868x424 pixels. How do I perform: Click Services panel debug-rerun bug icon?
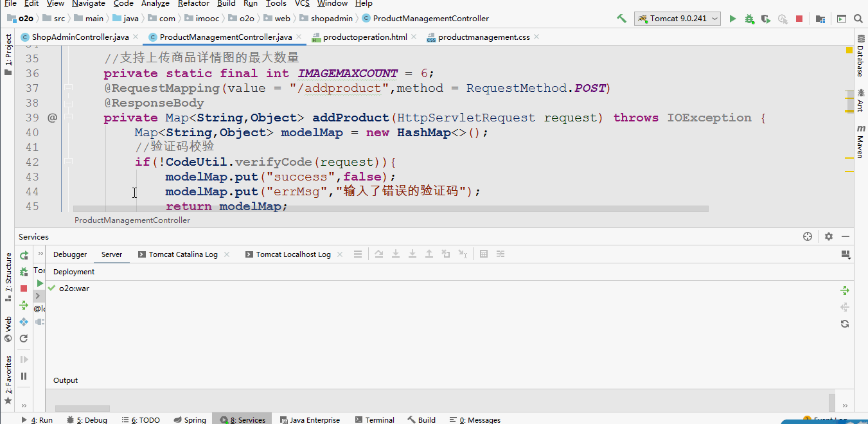(24, 272)
